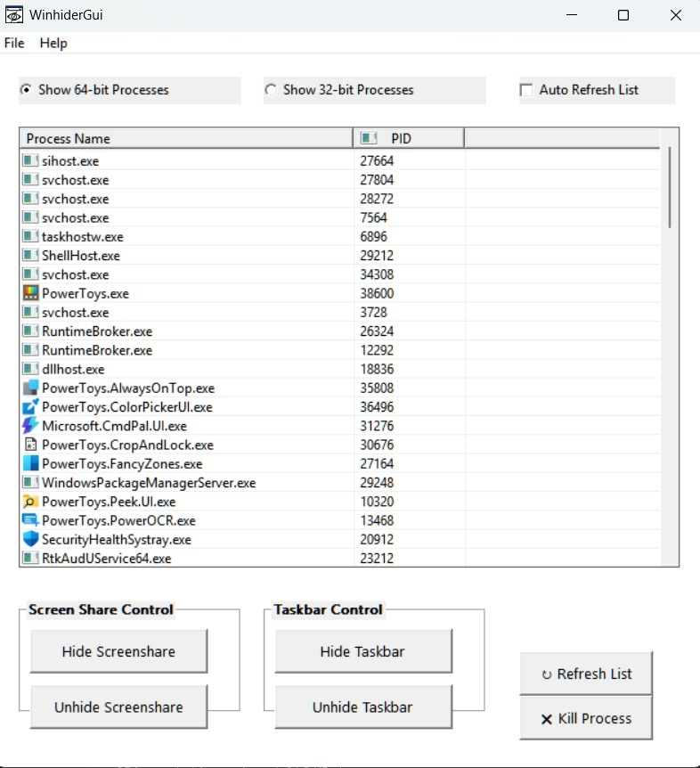Image resolution: width=700 pixels, height=768 pixels.
Task: Click the WinhiderGui app icon in title bar
Action: pos(14,15)
